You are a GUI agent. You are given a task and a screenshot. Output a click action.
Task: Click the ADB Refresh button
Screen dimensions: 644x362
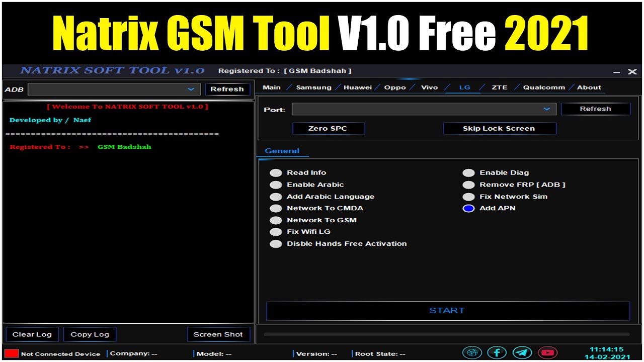coord(227,89)
